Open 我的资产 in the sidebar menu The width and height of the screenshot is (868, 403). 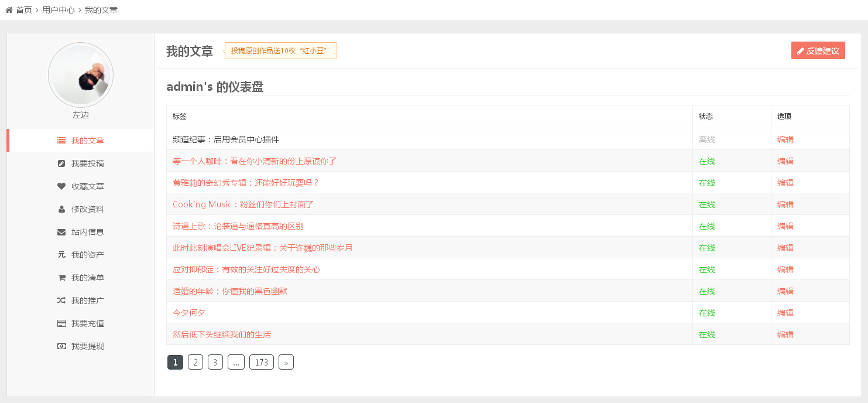80,255
